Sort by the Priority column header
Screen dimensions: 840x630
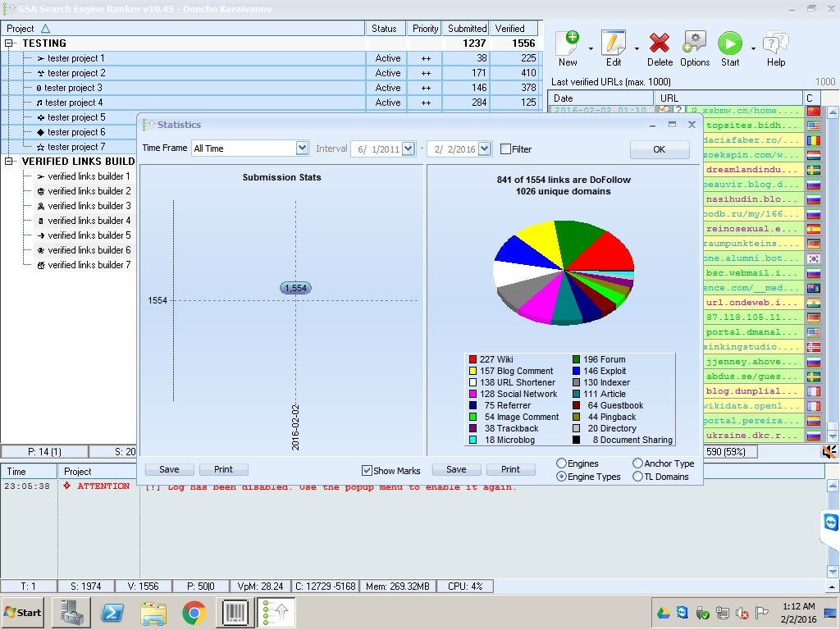click(x=425, y=29)
